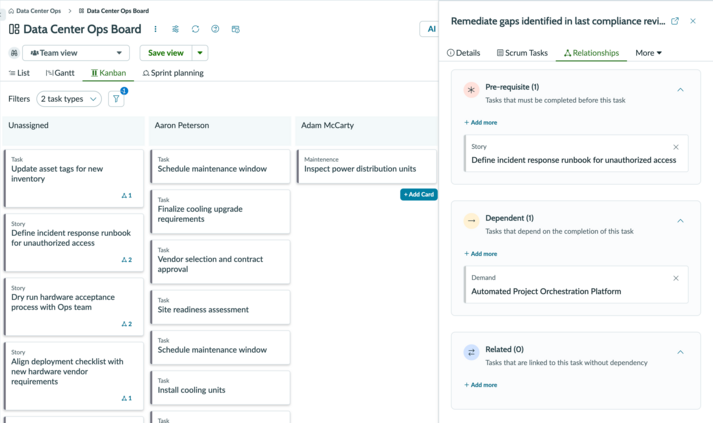Screen dimensions: 713x423
Task: Click the home icon in the breadcrumb
Action: tap(11, 11)
